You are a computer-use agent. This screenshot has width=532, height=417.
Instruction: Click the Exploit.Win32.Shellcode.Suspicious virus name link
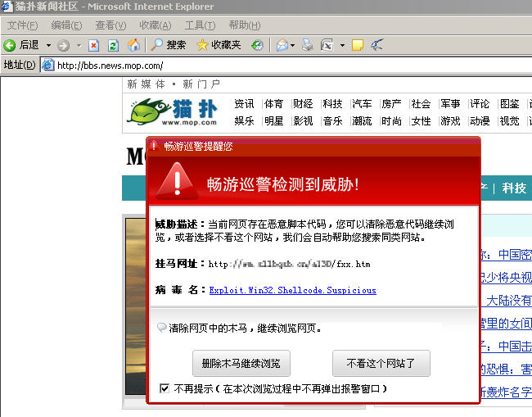[x=292, y=290]
